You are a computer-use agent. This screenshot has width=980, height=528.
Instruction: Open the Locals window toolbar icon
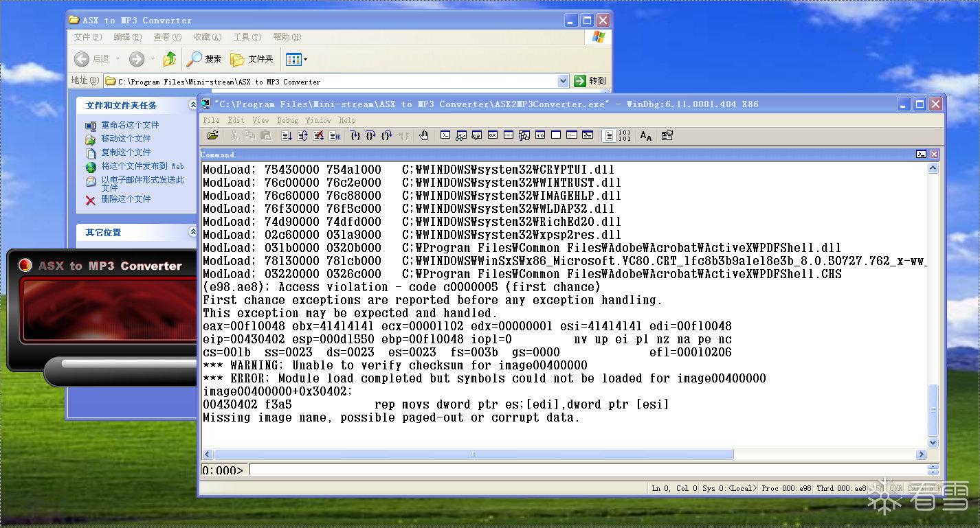(476, 135)
